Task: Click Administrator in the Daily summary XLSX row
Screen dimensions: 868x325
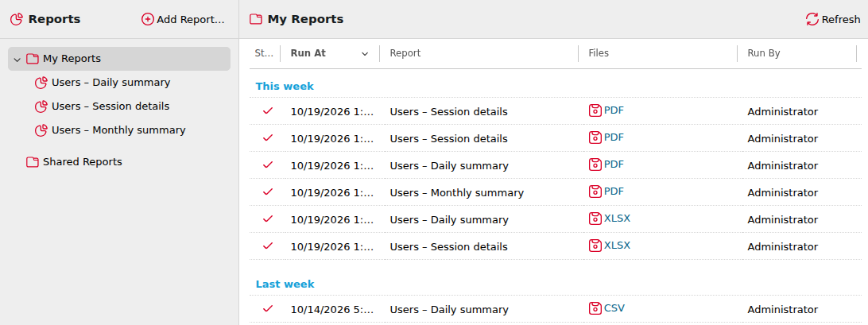Action: pyautogui.click(x=782, y=220)
